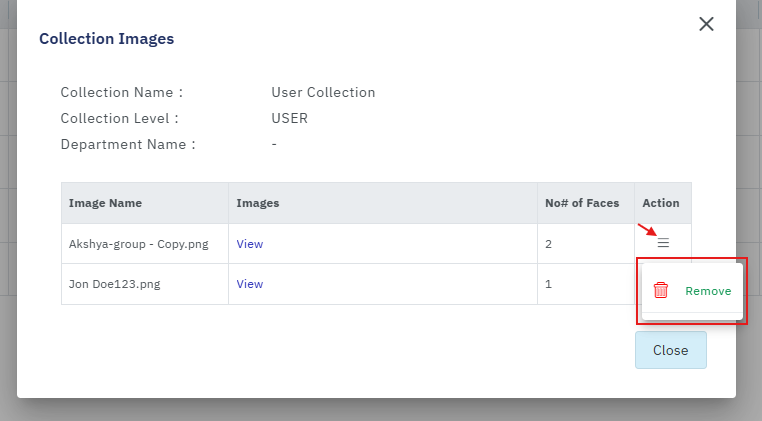View the Akshya-group - Copy.png image
The height and width of the screenshot is (421, 762).
point(249,244)
